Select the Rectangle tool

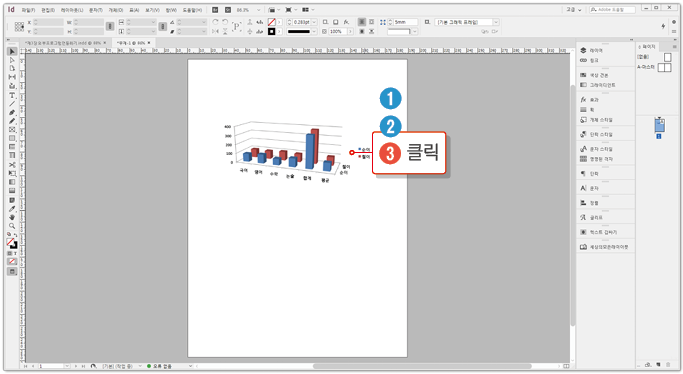(12, 138)
